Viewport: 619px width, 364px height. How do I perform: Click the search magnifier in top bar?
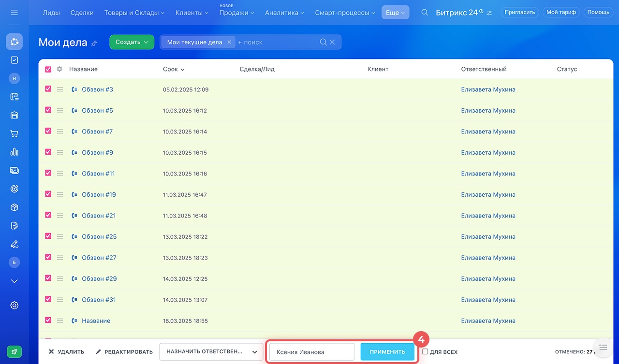point(425,12)
